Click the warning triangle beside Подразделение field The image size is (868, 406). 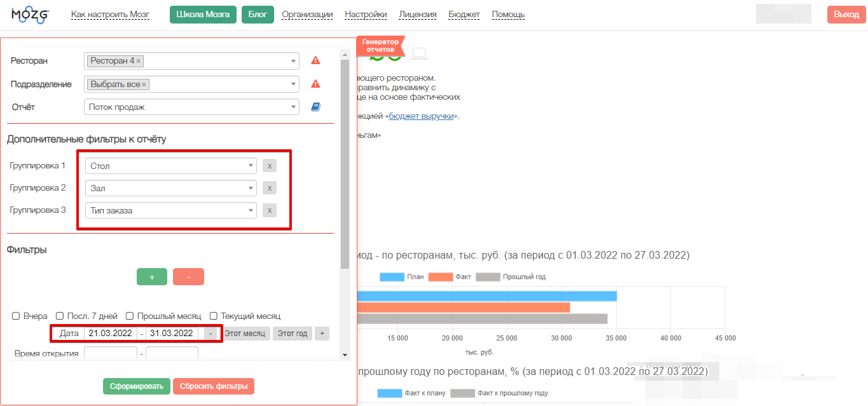(315, 84)
